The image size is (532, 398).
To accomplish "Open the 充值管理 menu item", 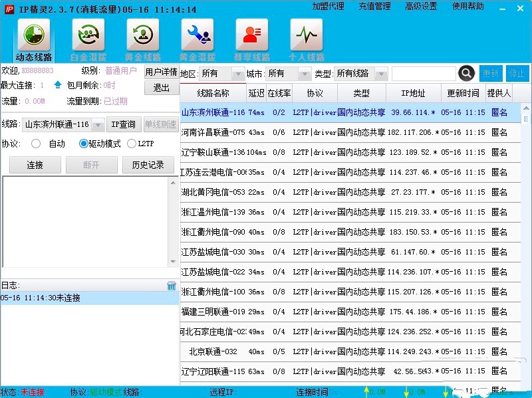I will click(x=375, y=7).
